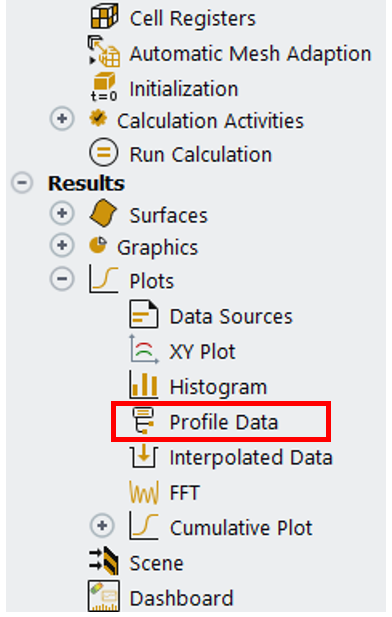Click the Automatic Mesh Adaption icon
This screenshot has width=392, height=617.
(104, 52)
